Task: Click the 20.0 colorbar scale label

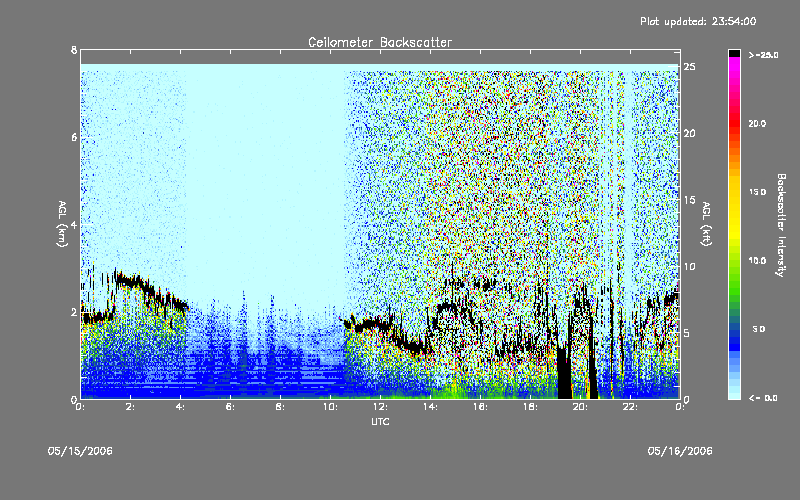Action: [x=757, y=123]
